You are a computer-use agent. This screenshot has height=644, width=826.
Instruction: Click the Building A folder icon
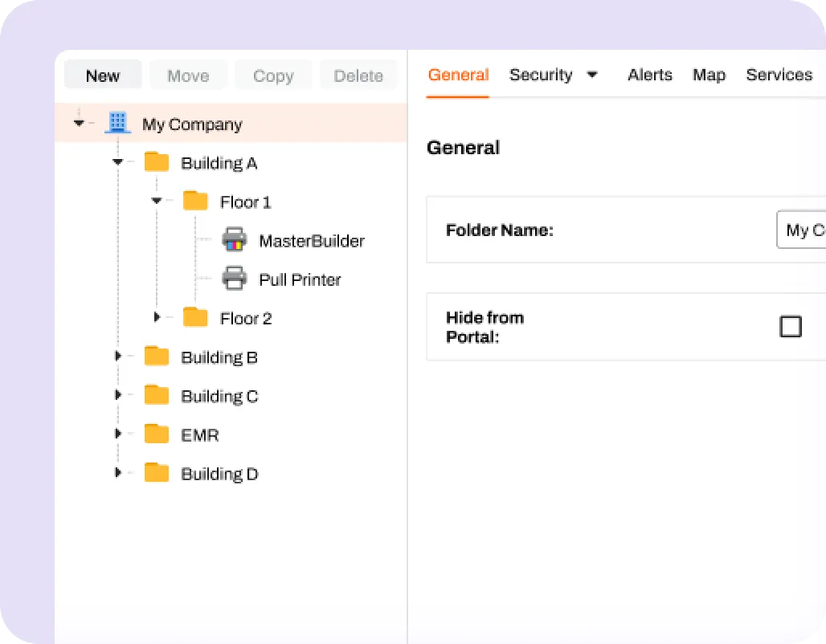[x=157, y=162]
